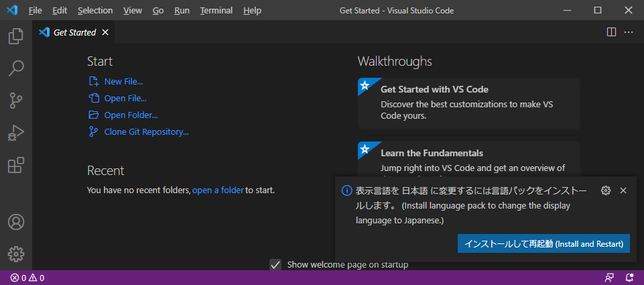Open the View menu
Viewport: 644px width, 285px height.
(x=133, y=10)
